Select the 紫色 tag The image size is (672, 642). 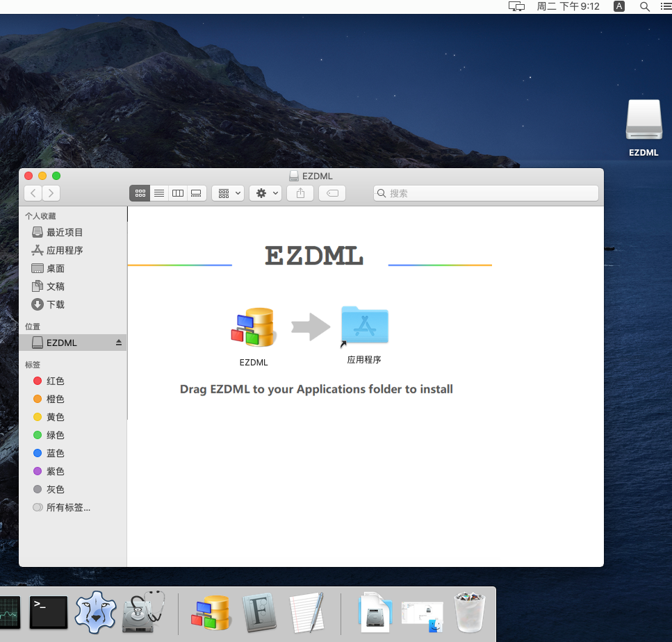point(73,471)
